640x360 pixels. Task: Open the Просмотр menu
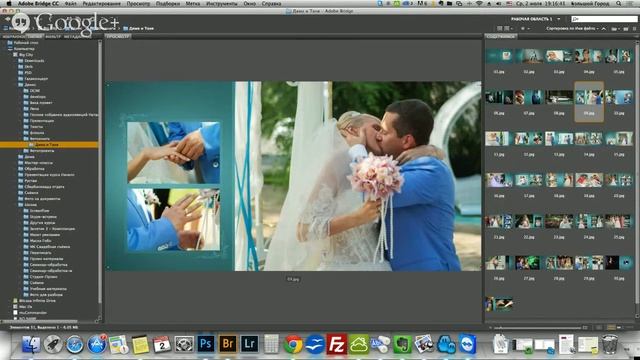click(x=138, y=3)
